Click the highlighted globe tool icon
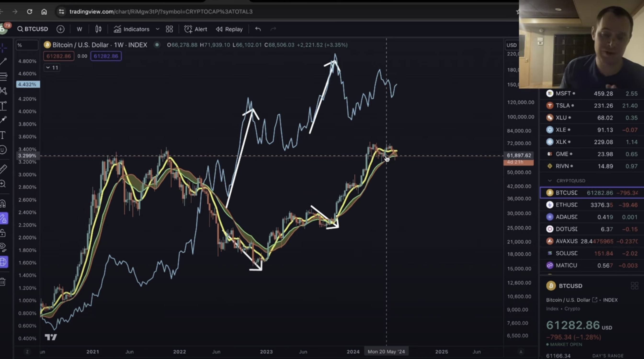 pos(4,262)
